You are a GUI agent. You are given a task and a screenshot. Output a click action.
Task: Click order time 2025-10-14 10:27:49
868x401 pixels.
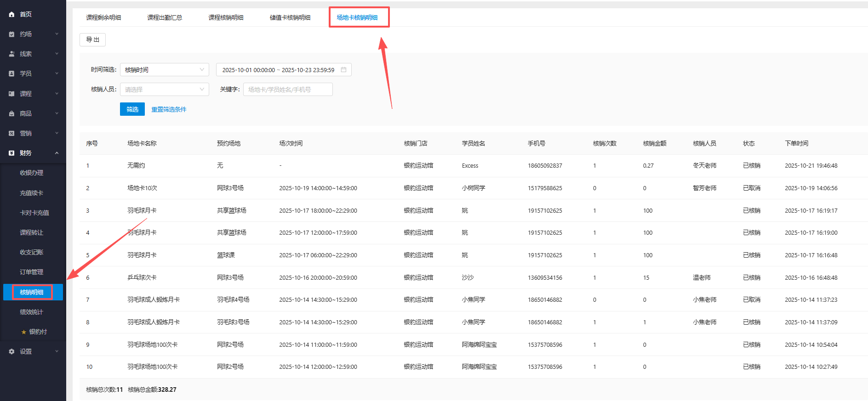(x=811, y=367)
